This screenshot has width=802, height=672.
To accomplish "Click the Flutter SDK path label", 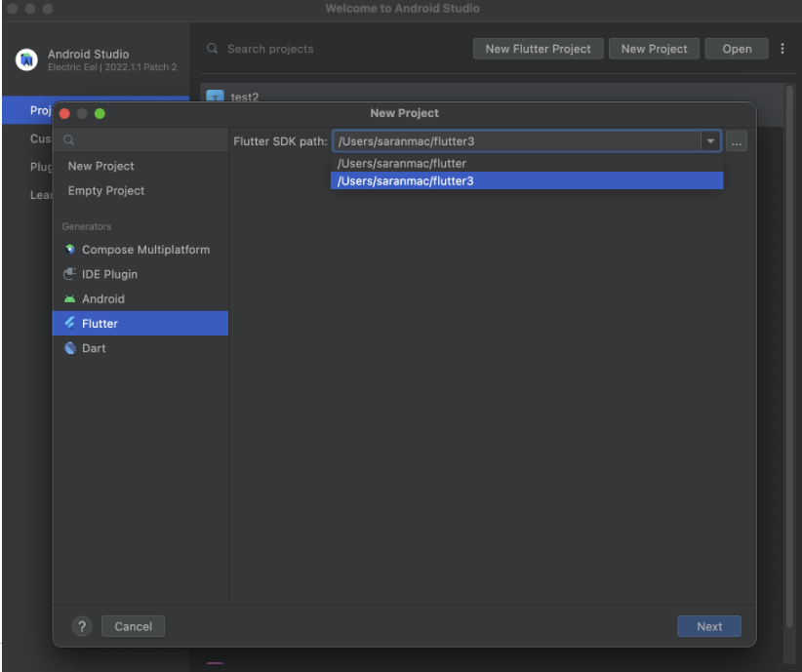I will [x=280, y=141].
